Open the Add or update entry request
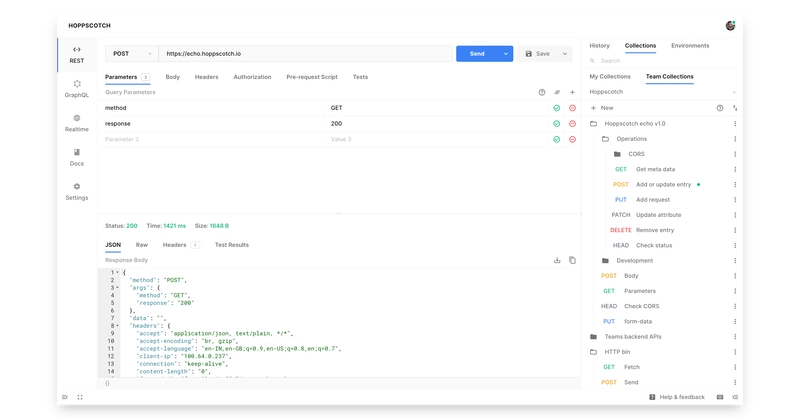 tap(663, 185)
